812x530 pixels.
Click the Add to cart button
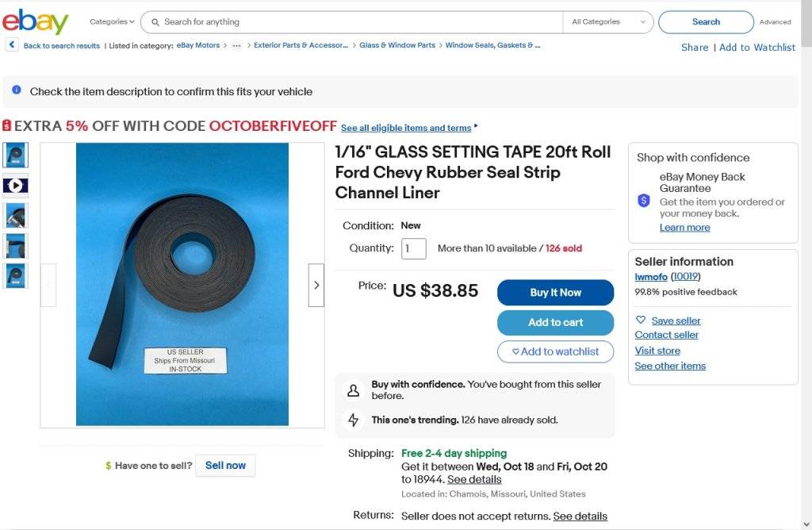(555, 322)
